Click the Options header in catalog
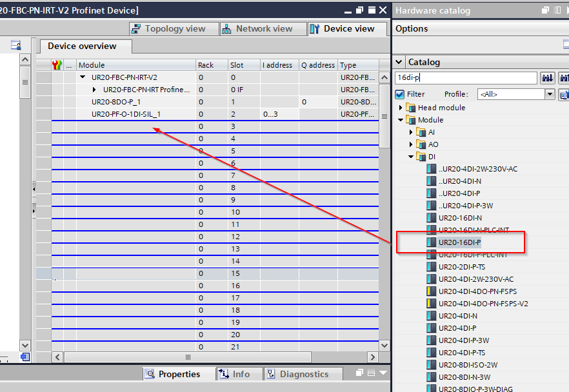569x392 pixels. click(412, 28)
